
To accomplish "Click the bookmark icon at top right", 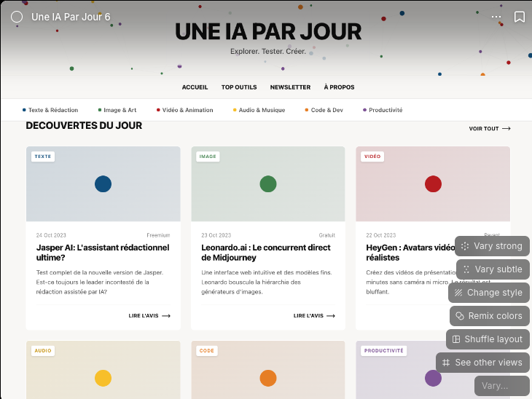I will (520, 17).
